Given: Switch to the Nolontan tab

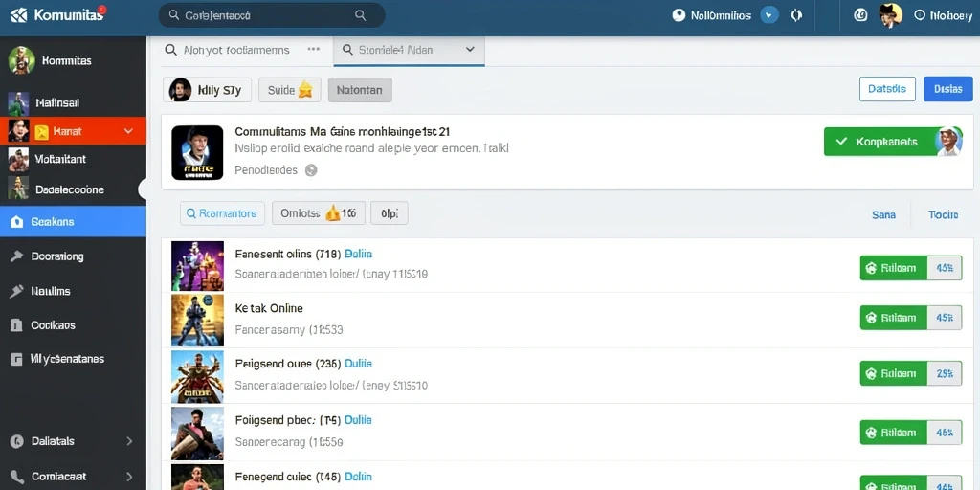Looking at the screenshot, I should (x=360, y=90).
